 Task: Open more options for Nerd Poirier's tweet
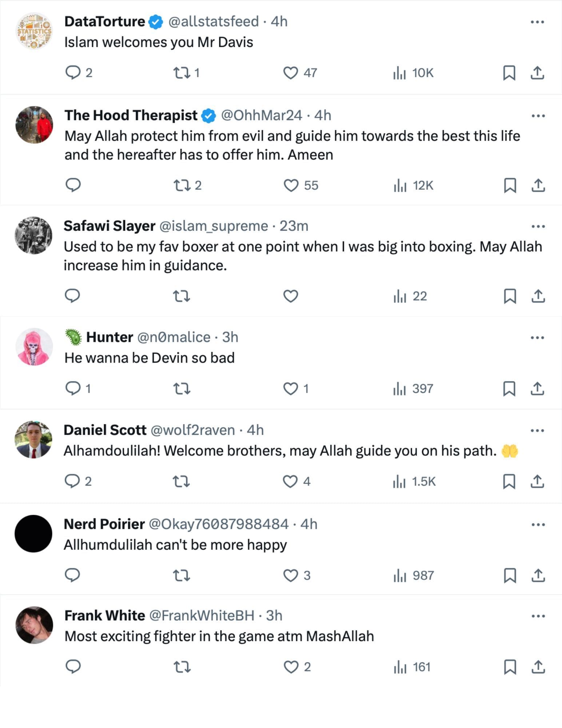click(538, 525)
